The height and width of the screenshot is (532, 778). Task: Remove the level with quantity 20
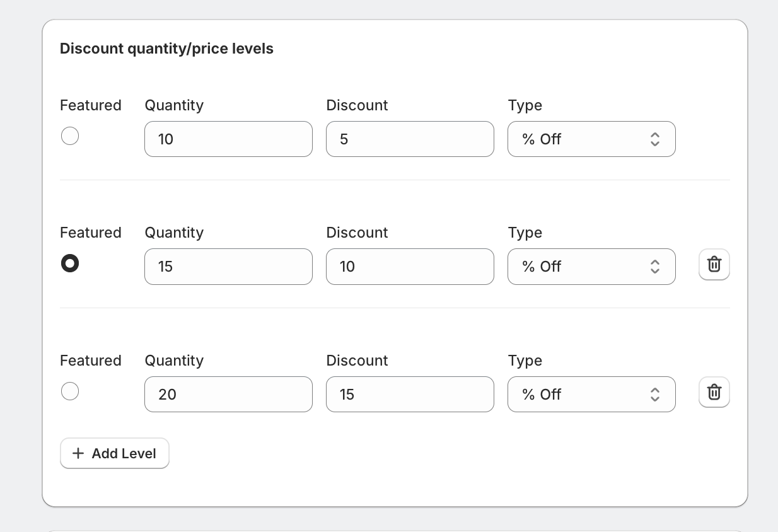point(714,392)
